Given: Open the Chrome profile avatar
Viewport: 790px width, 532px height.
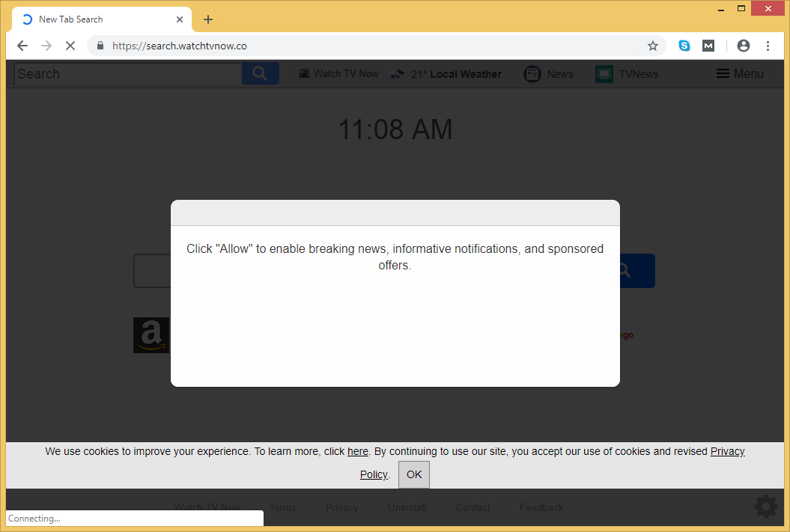Looking at the screenshot, I should pos(743,46).
